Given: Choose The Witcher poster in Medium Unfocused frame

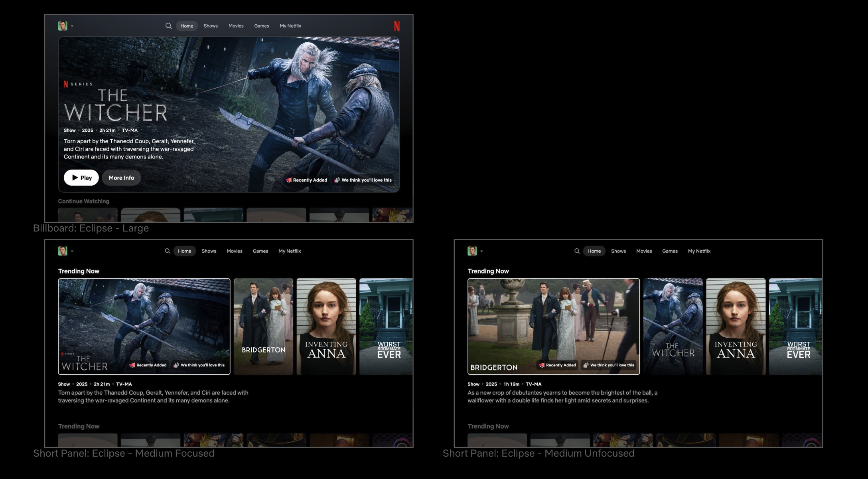Looking at the screenshot, I should point(673,327).
